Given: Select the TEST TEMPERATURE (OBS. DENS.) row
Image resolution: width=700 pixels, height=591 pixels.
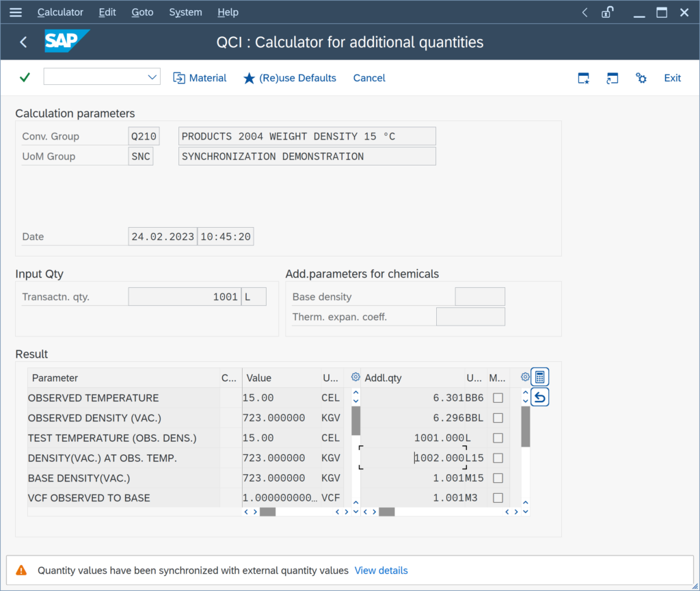Looking at the screenshot, I should point(123,438).
